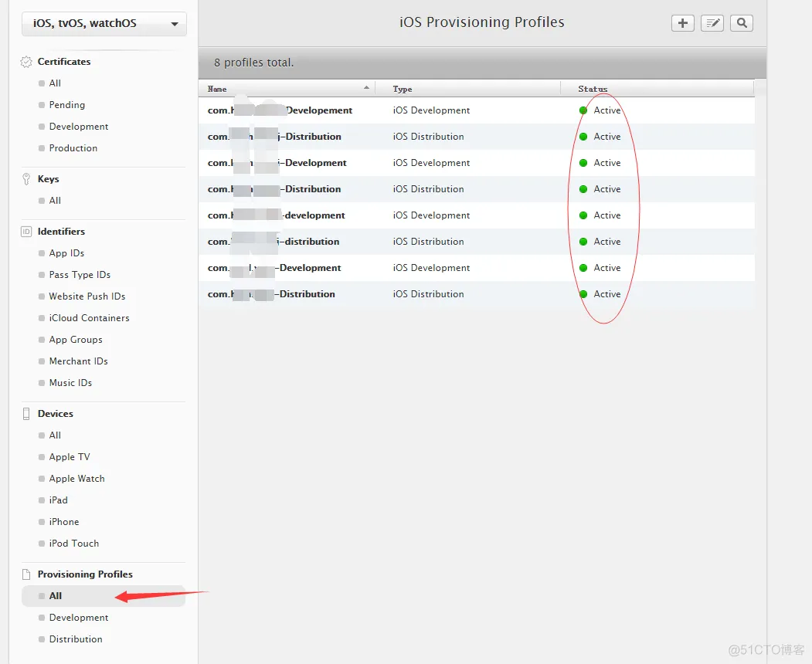Viewport: 812px width, 664px height.
Task: Click the Provisioning Profiles heading
Action: (85, 574)
